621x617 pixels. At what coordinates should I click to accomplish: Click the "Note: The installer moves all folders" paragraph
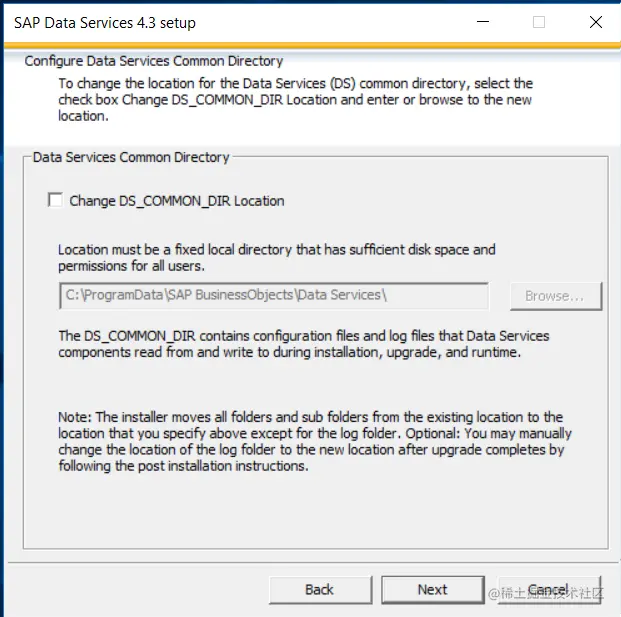click(x=315, y=441)
